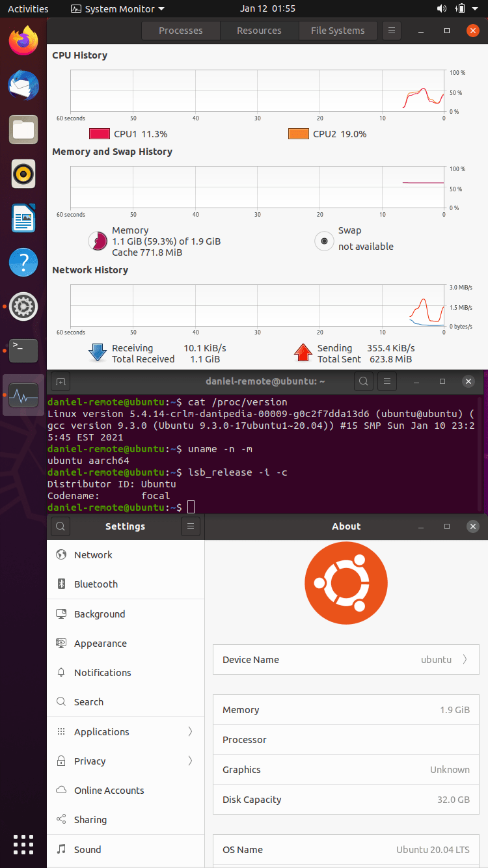
Task: Open System Monitor hamburger menu
Action: tap(390, 31)
